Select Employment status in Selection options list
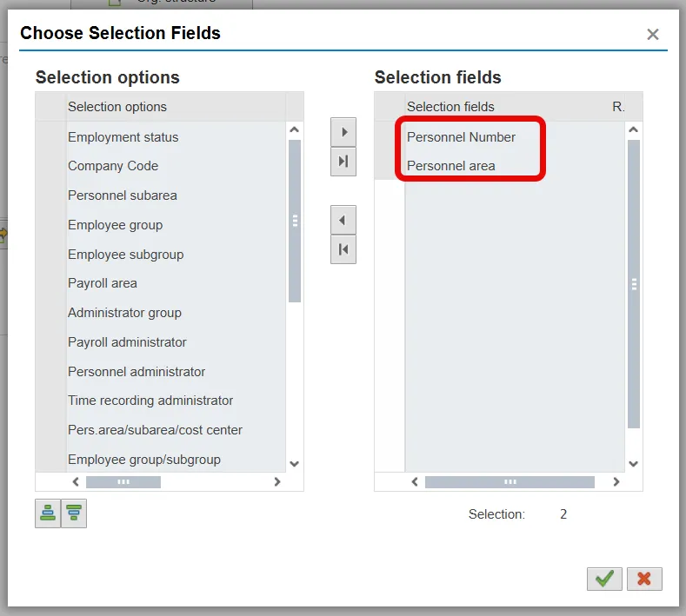 click(123, 137)
